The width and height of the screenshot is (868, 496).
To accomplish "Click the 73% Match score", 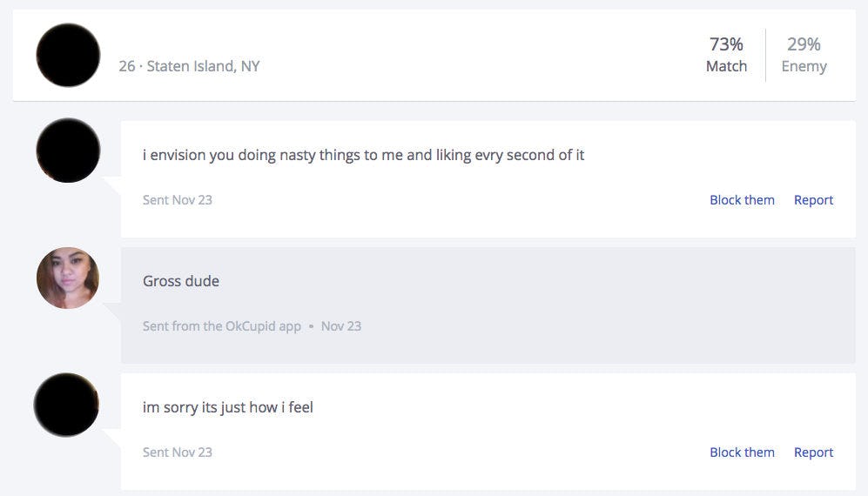I will tap(726, 44).
